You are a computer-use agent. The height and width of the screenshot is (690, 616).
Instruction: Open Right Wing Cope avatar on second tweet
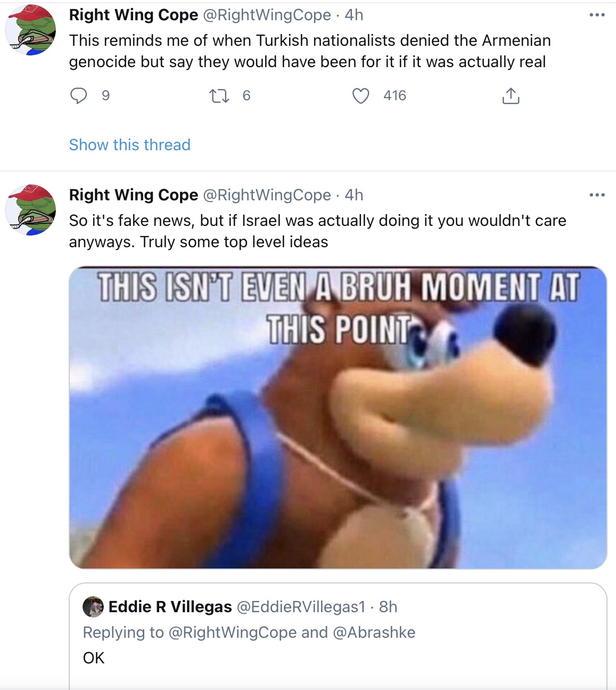(x=31, y=210)
